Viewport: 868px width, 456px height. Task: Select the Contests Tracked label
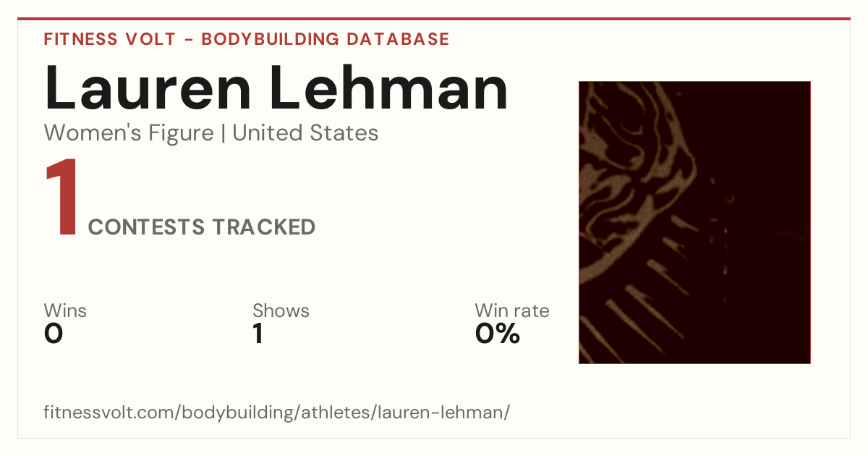pos(202,227)
